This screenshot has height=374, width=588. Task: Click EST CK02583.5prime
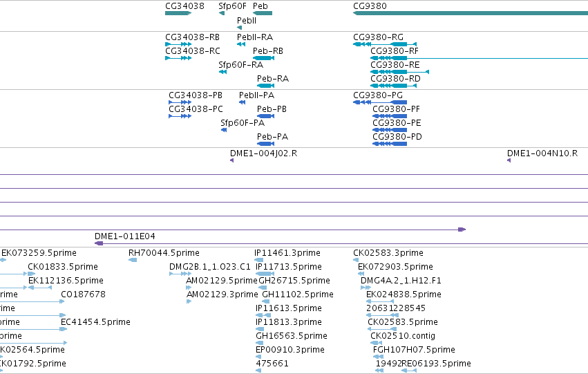[x=381, y=329]
